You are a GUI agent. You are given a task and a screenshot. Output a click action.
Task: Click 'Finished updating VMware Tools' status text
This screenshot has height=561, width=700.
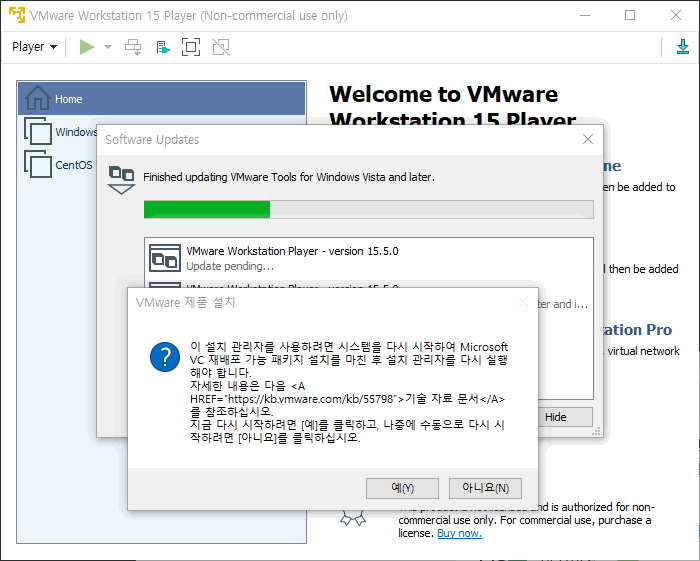pos(288,177)
